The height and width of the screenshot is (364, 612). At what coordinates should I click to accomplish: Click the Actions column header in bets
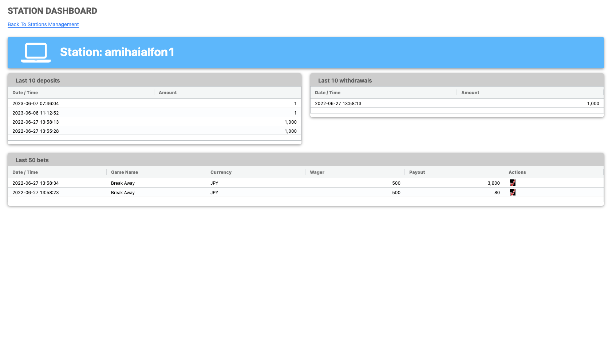tap(517, 172)
